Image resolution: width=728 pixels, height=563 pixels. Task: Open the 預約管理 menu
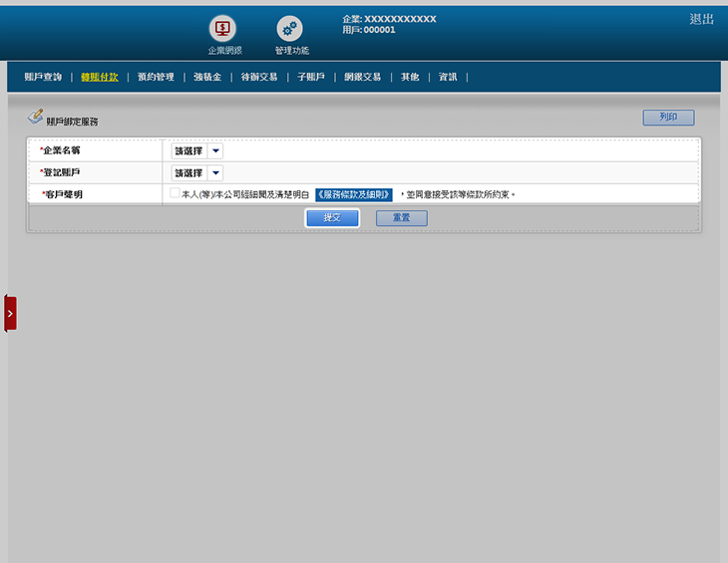click(x=156, y=77)
